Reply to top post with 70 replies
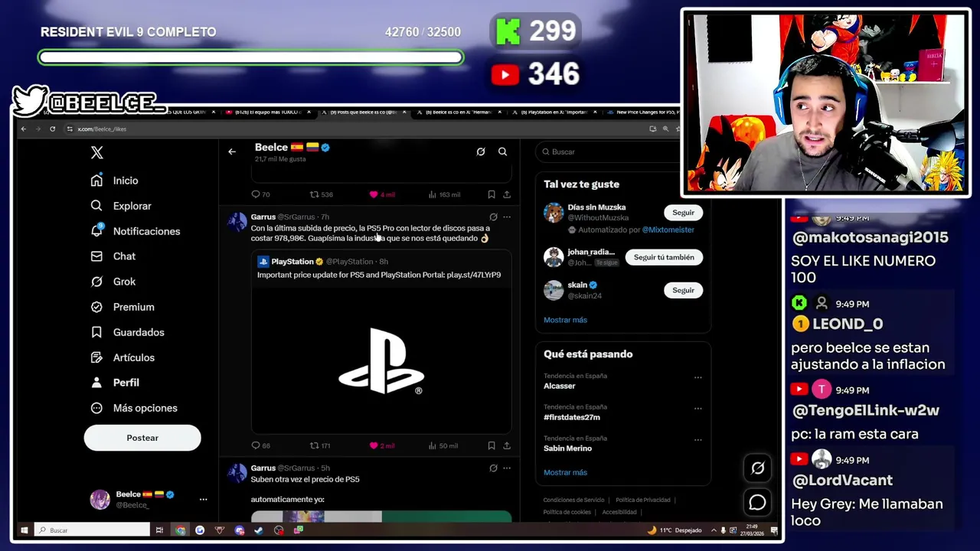The image size is (980, 551). 260,194
